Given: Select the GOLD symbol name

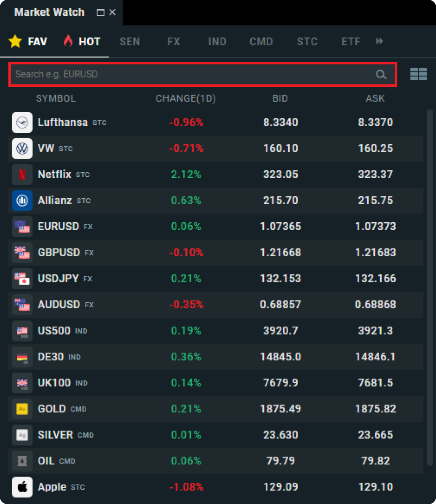Looking at the screenshot, I should coord(52,409).
